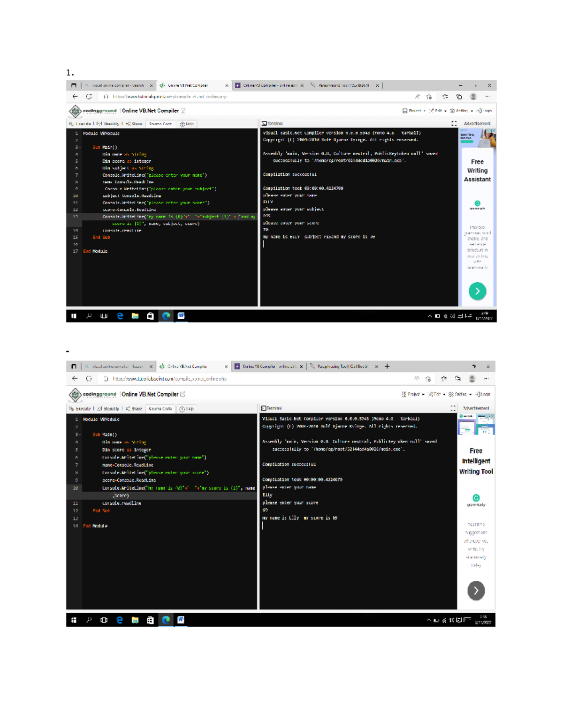Click the codingground logo in the bottom screenshot
The image size is (563, 728).
[93, 395]
